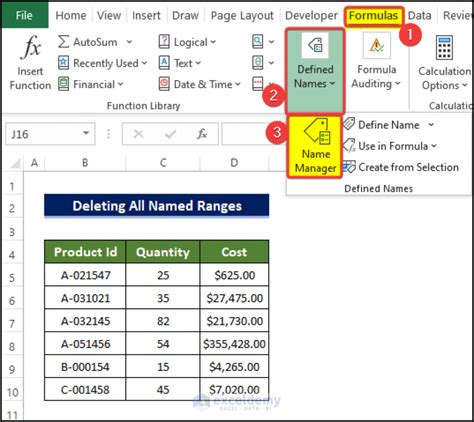Click the Select All corner triangle

[x=15, y=163]
